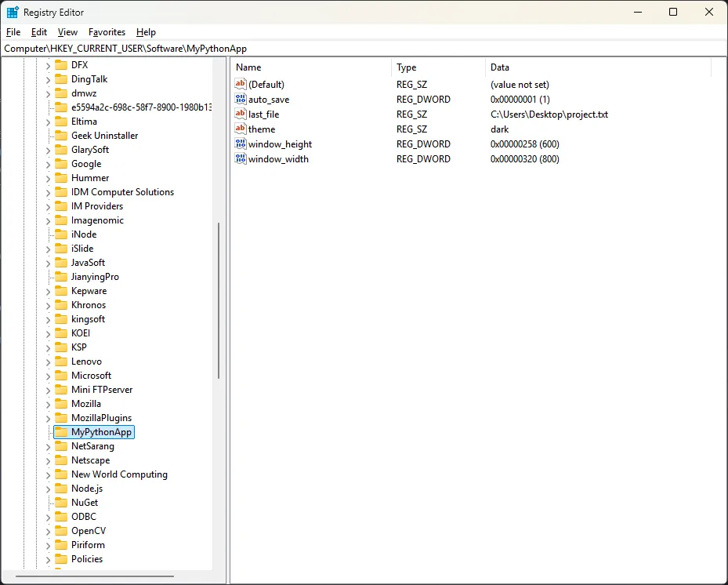Click the DWORD icon beside auto_save

point(241,100)
